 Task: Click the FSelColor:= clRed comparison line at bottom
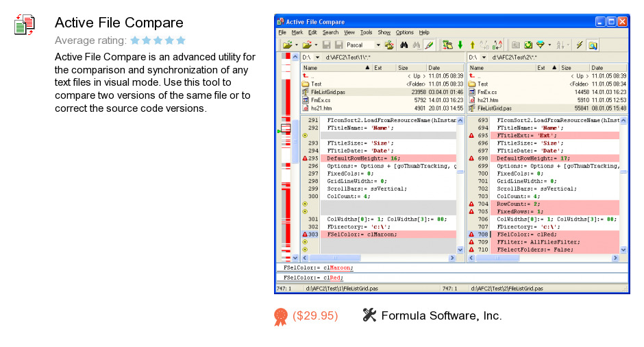(451, 278)
